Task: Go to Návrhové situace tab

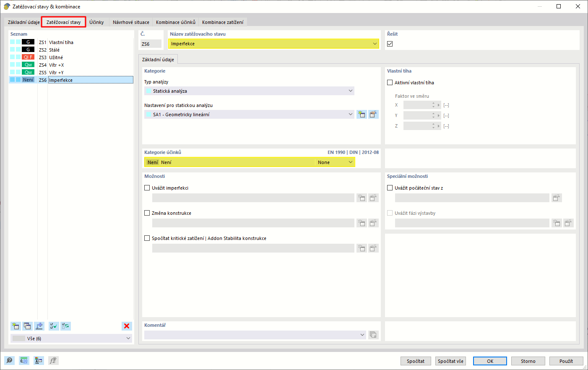Action: click(131, 22)
